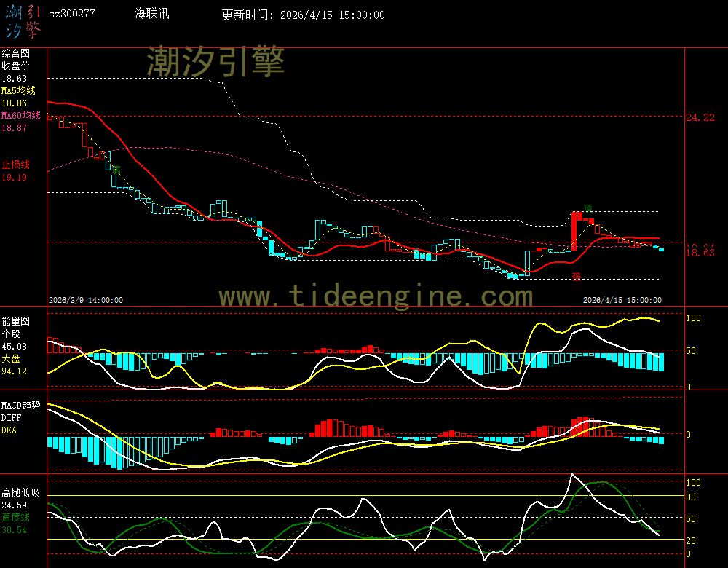Select the 综合图 panel label
Viewport: 728px width, 568px height.
15,53
